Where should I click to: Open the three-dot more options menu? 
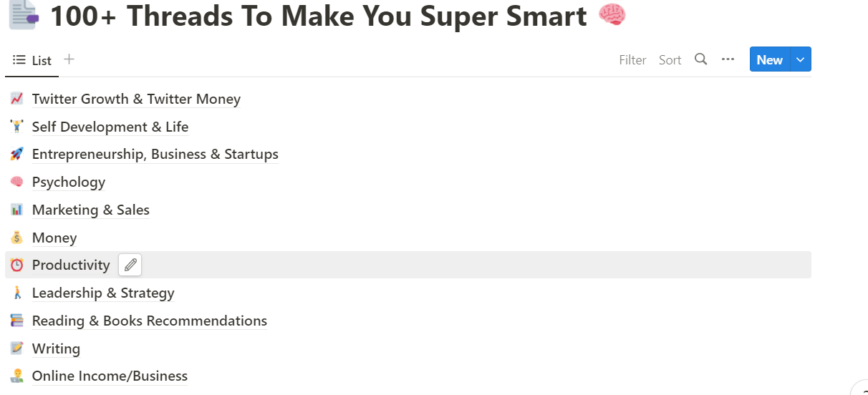[x=728, y=59]
